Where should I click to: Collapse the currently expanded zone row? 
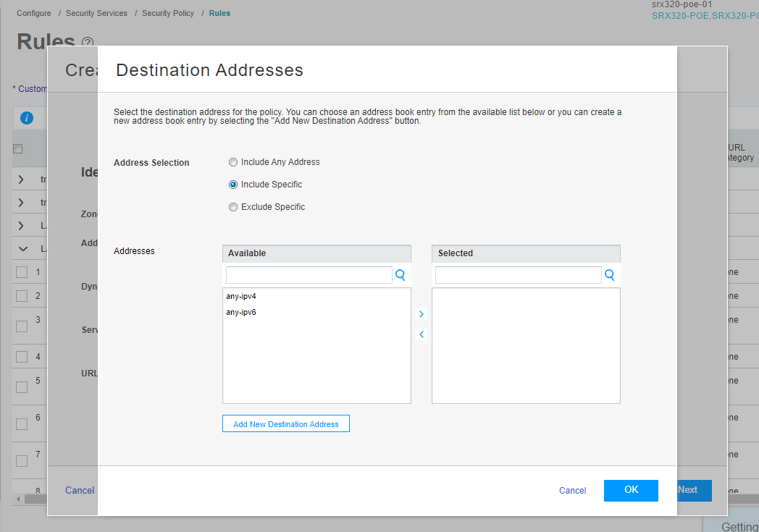(22, 248)
